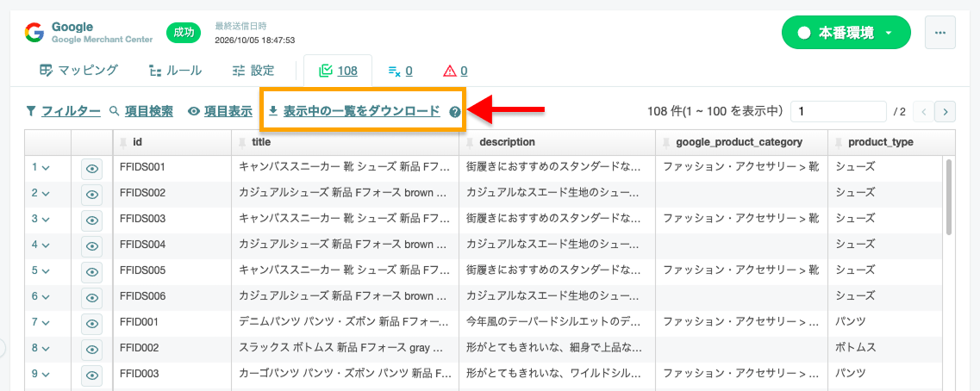Toggle eye preview for row FFIDS004
This screenshot has height=391, width=980.
92,245
